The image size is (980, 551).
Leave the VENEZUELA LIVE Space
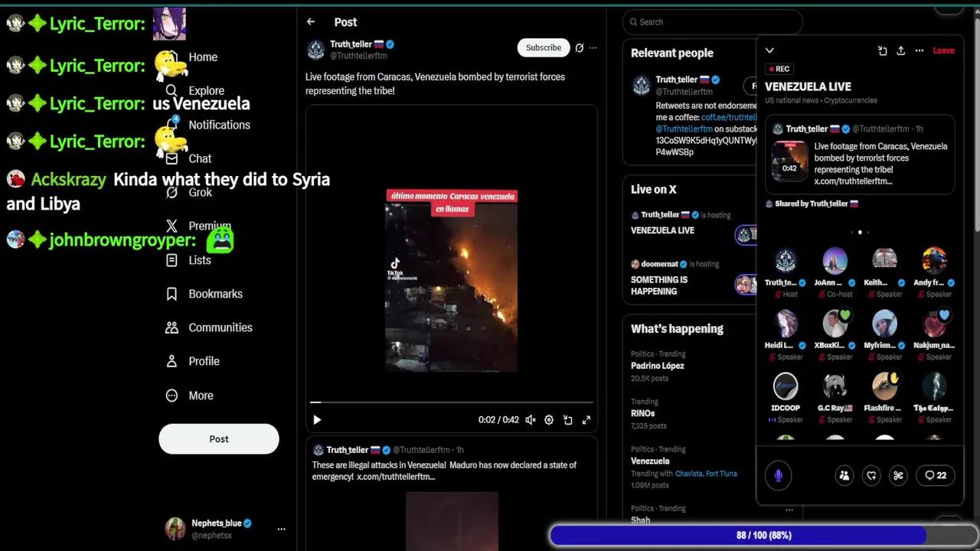(x=943, y=51)
